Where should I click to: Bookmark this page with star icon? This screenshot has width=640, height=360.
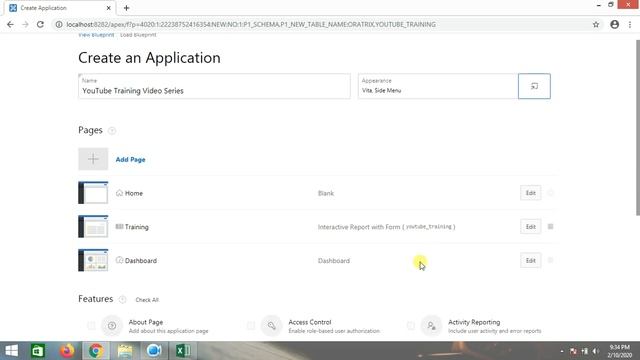point(596,24)
